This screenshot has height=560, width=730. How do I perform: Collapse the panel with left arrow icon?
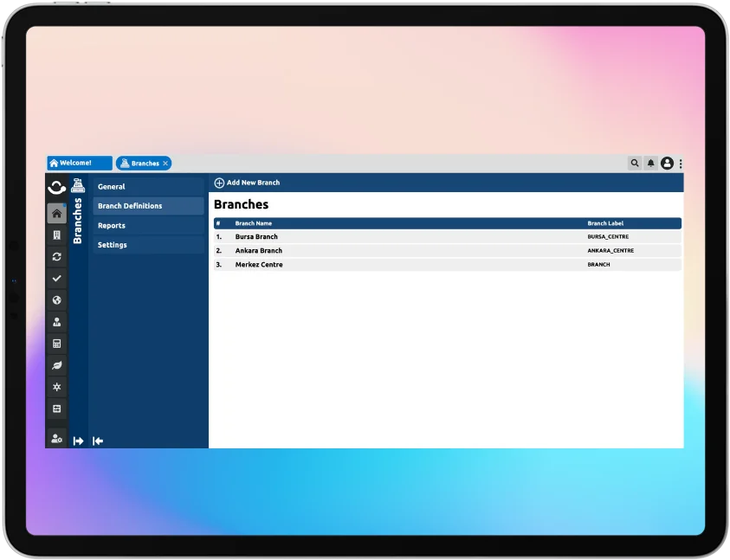point(98,441)
